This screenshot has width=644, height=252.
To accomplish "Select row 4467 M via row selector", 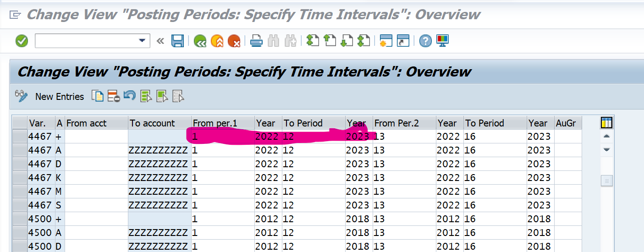I will (x=20, y=192).
